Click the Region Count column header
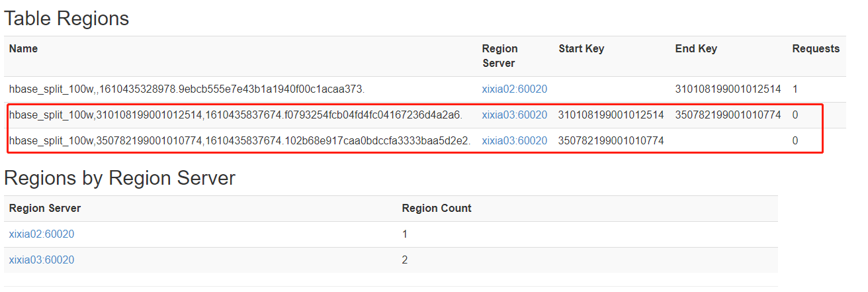868x292 pixels. (437, 208)
